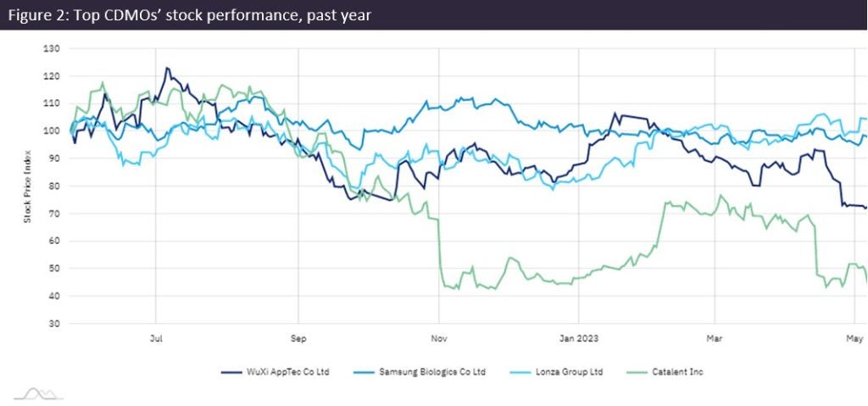868x406 pixels.
Task: Click the Nov x-axis label
Action: pos(438,337)
